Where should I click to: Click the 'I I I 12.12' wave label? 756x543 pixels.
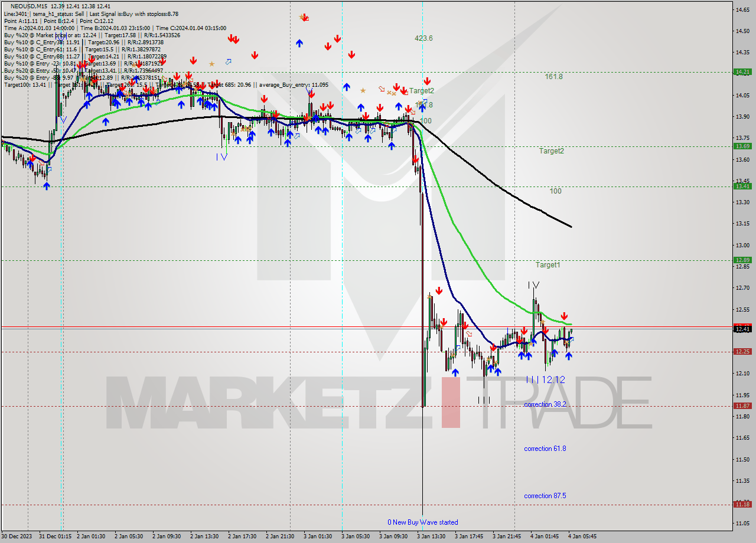(545, 380)
